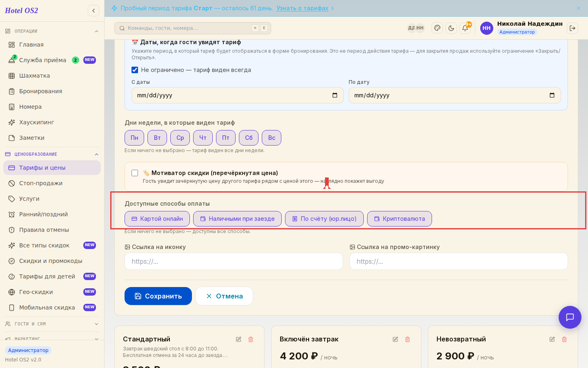Open Стоп-продажи
Image resolution: width=588 pixels, height=368 pixels.
52,183
